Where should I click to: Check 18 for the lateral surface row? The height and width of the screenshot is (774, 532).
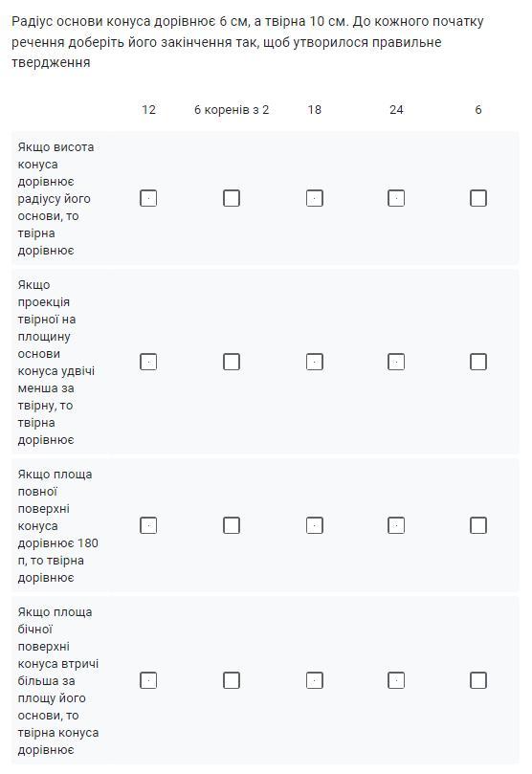pyautogui.click(x=315, y=680)
